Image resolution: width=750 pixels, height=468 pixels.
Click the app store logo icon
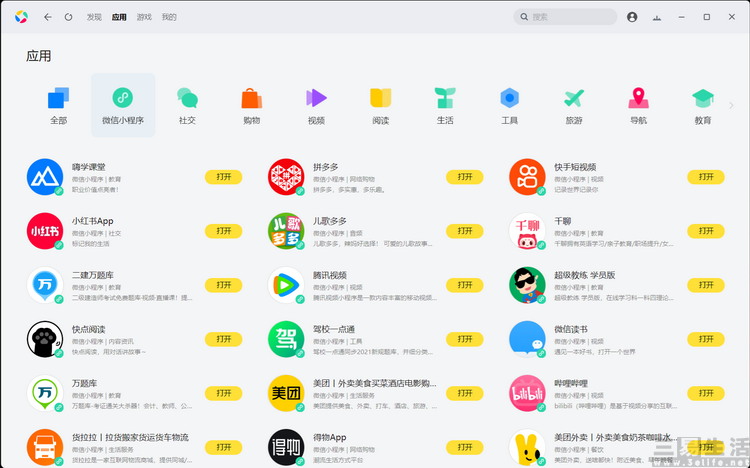tap(21, 17)
